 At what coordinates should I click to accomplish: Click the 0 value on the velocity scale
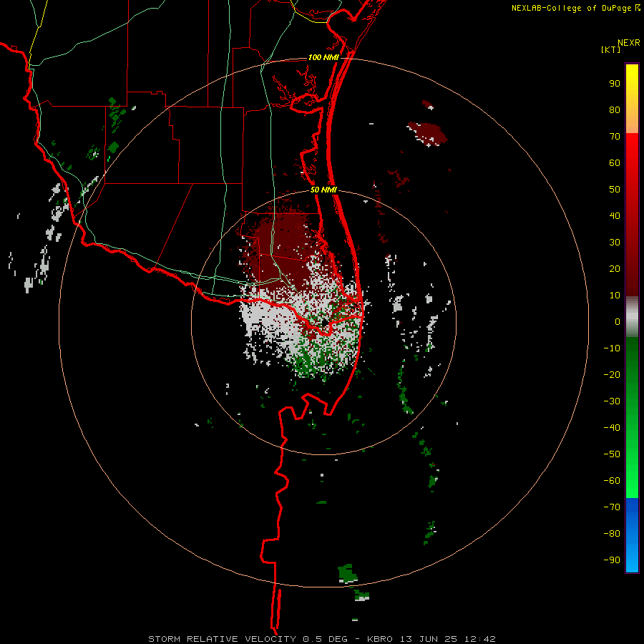[618, 322]
